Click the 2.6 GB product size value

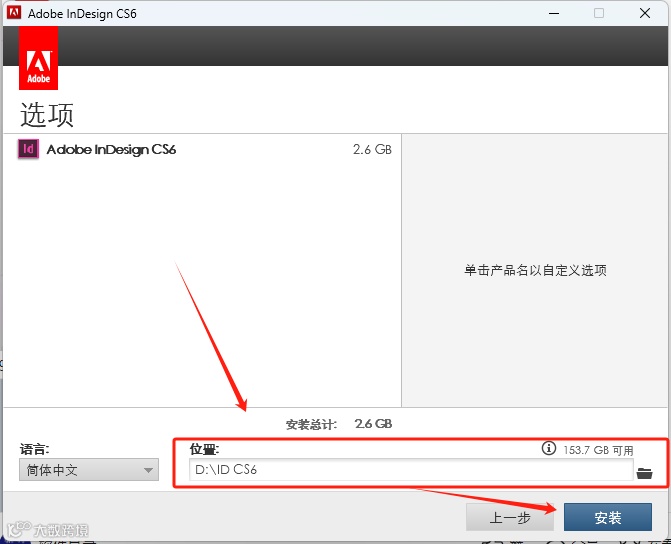372,149
